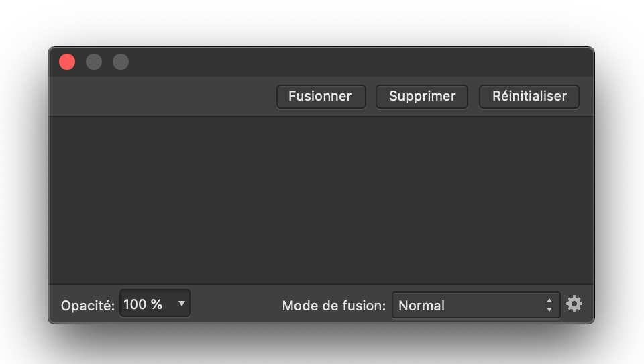Click the up/down arrows beside Normal
This screenshot has width=644, height=364.
tap(549, 305)
